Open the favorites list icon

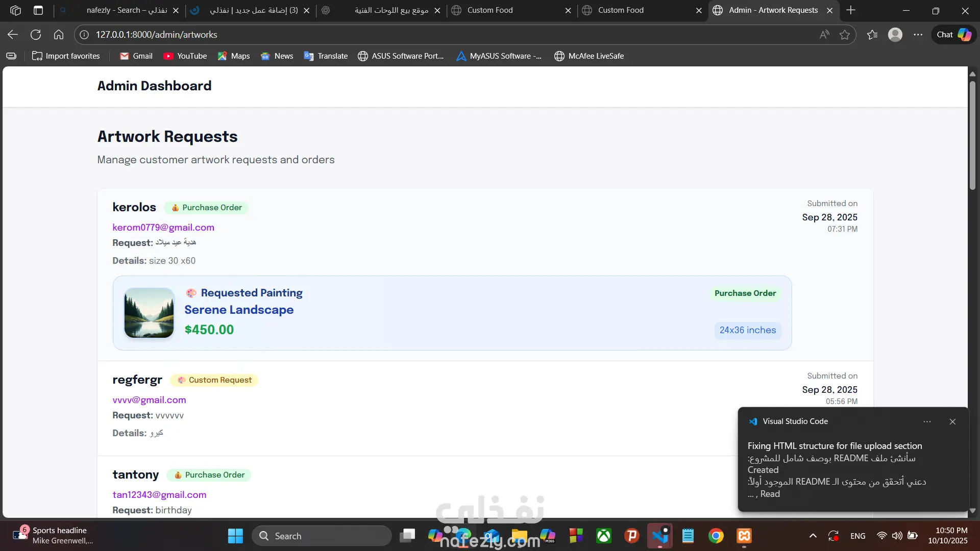872,35
